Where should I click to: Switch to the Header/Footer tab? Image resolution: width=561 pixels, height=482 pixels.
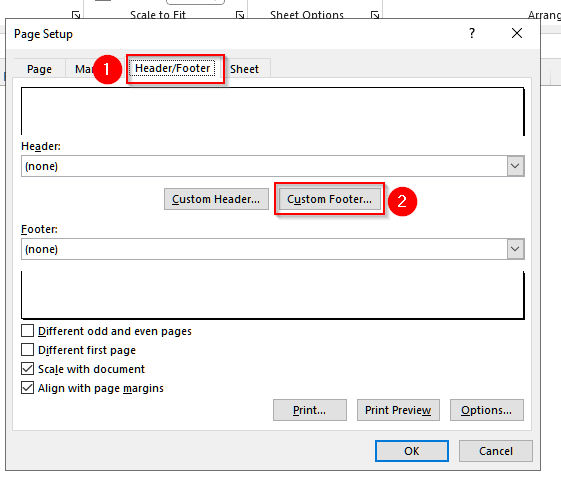coord(172,68)
